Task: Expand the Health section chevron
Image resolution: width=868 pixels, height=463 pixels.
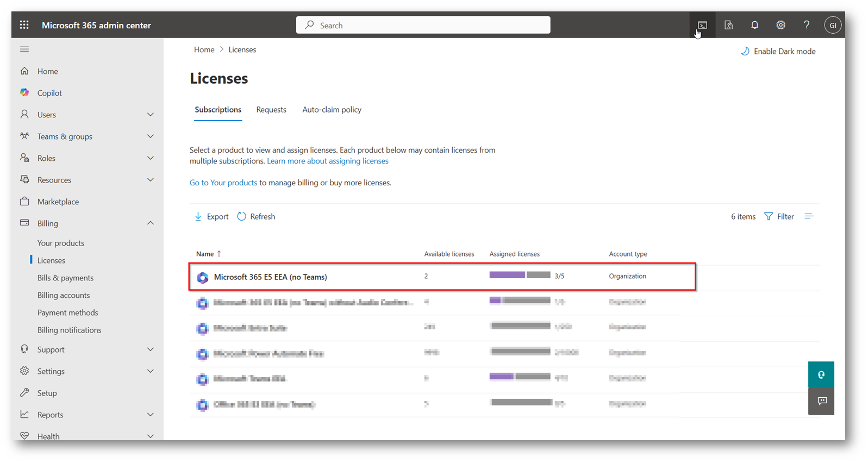Action: tap(151, 436)
